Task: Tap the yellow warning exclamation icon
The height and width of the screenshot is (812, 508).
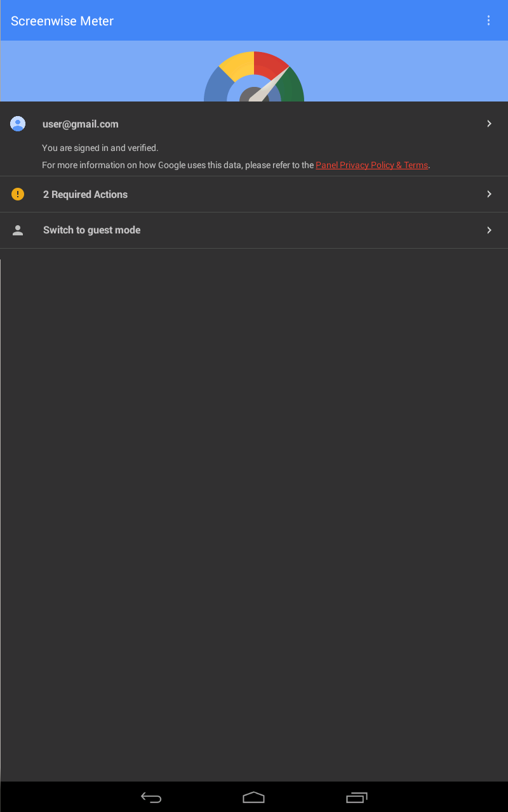Action: [18, 194]
